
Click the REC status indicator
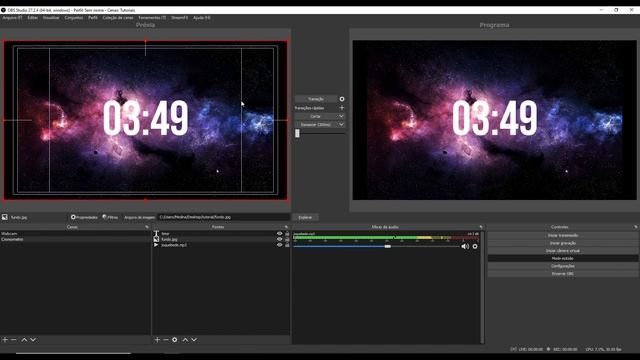tap(562, 349)
